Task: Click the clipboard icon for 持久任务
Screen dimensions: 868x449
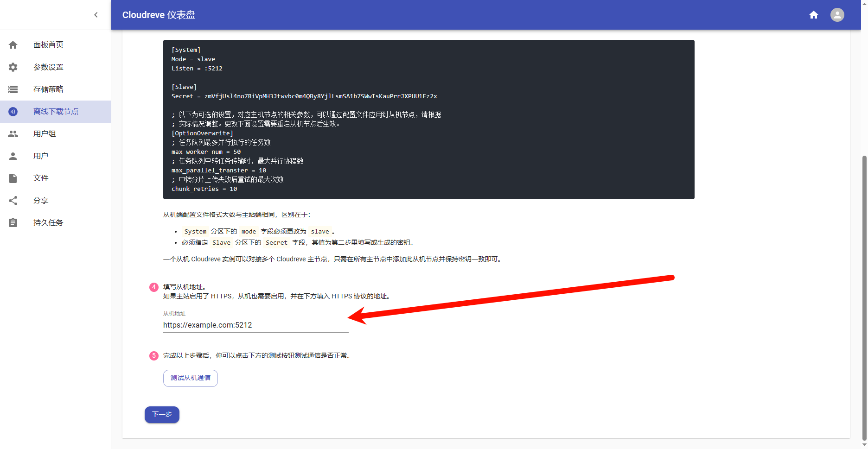Action: (x=13, y=223)
